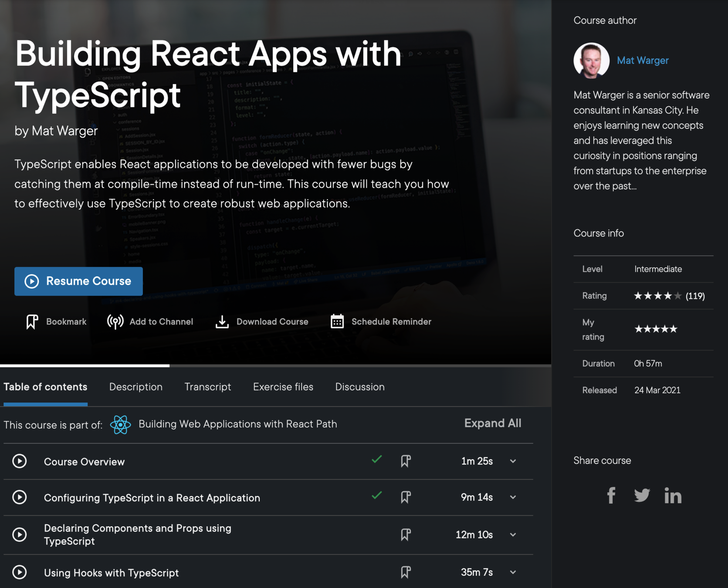Viewport: 728px width, 588px height.
Task: Click the Course Overview title
Action: pyautogui.click(x=84, y=462)
